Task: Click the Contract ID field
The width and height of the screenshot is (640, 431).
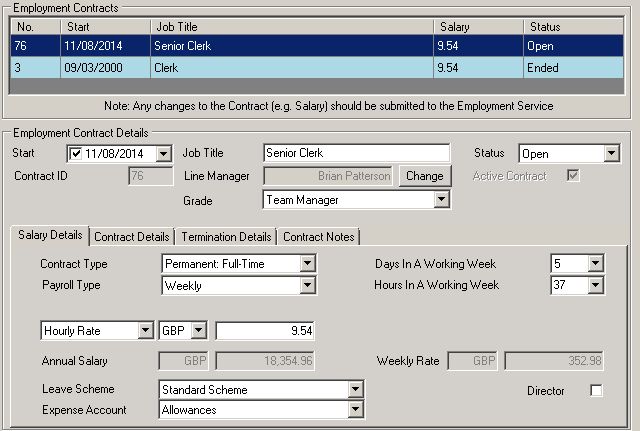Action: (150, 176)
